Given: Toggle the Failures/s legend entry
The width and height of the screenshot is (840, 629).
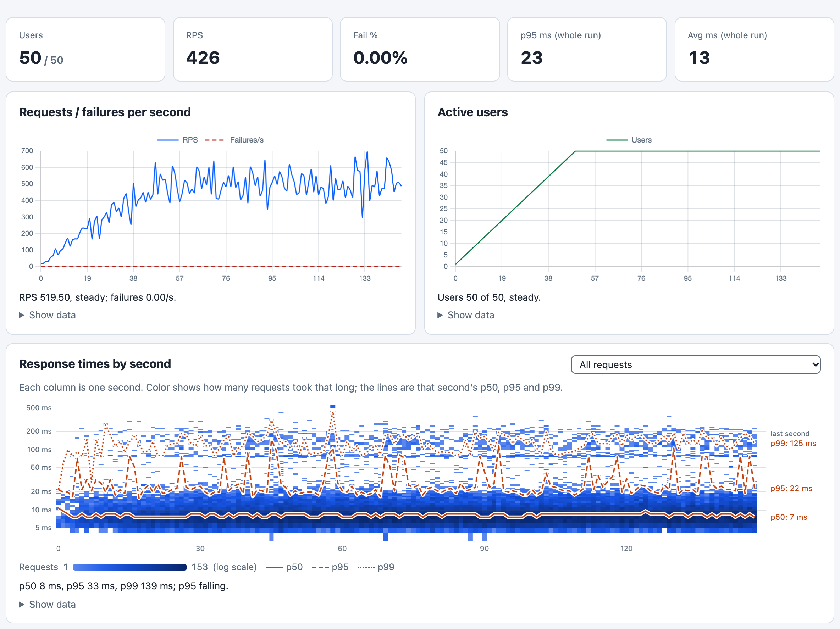Looking at the screenshot, I should pyautogui.click(x=234, y=140).
